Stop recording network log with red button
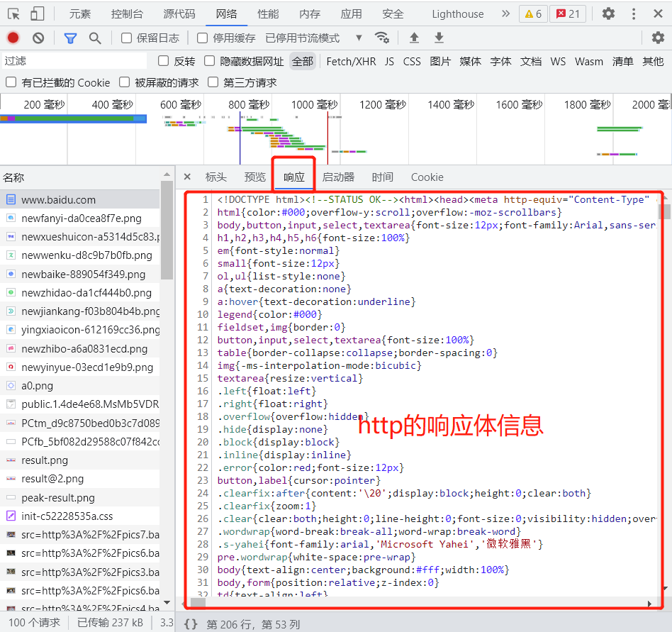The height and width of the screenshot is (632, 672). pos(13,38)
